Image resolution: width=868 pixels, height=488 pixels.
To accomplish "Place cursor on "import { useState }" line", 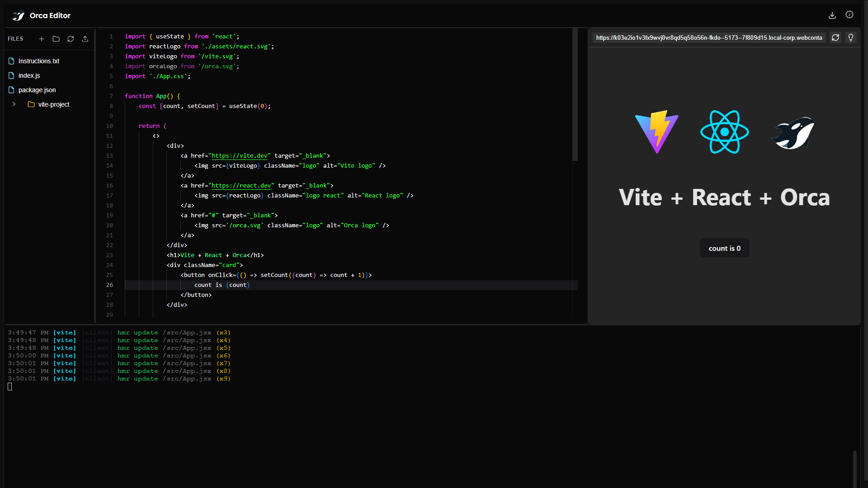I will [x=182, y=37].
